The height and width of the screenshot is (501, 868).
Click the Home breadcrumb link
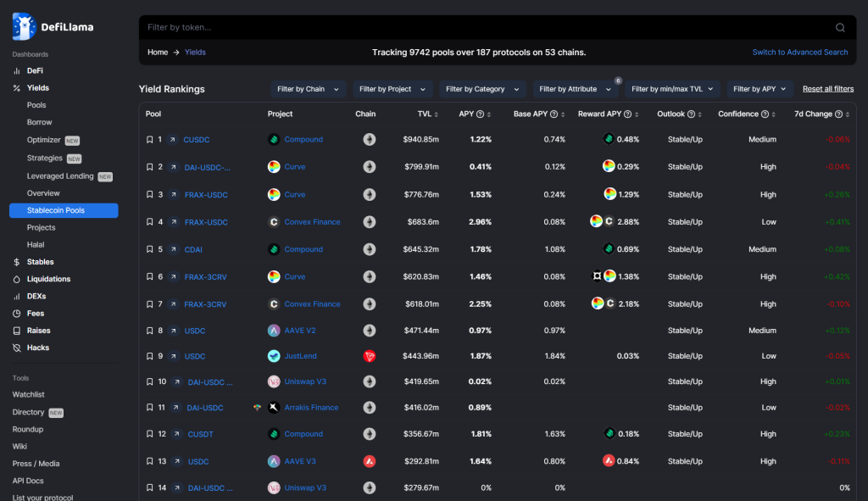[157, 52]
